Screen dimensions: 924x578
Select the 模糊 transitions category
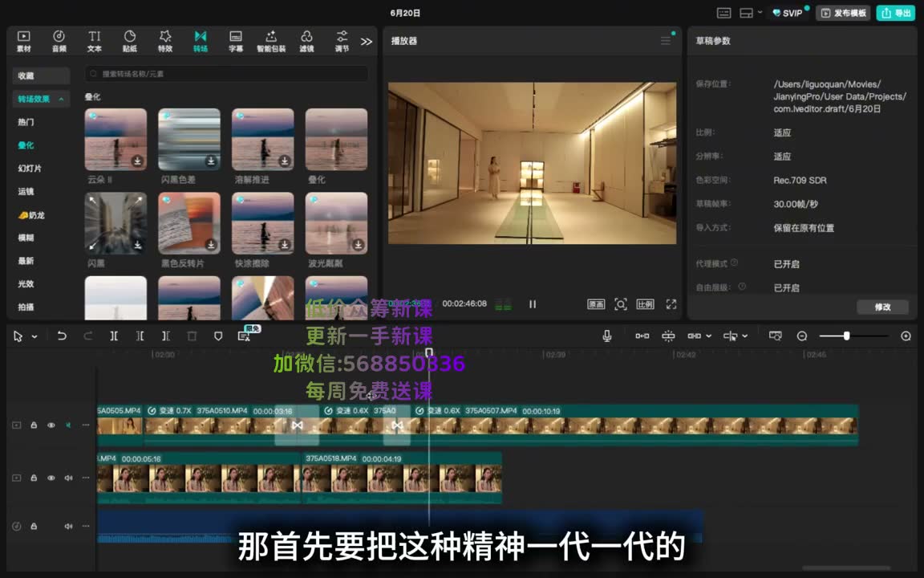[x=26, y=238]
